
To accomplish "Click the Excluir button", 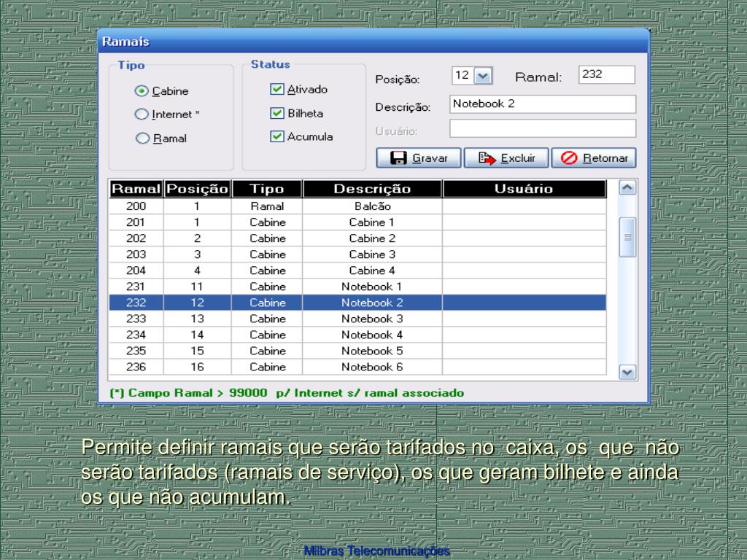I will pos(506,157).
